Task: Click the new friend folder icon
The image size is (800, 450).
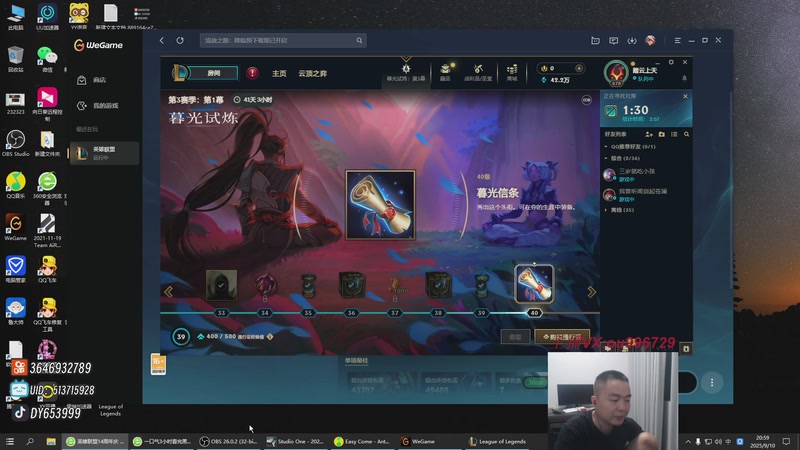Action: coord(662,134)
